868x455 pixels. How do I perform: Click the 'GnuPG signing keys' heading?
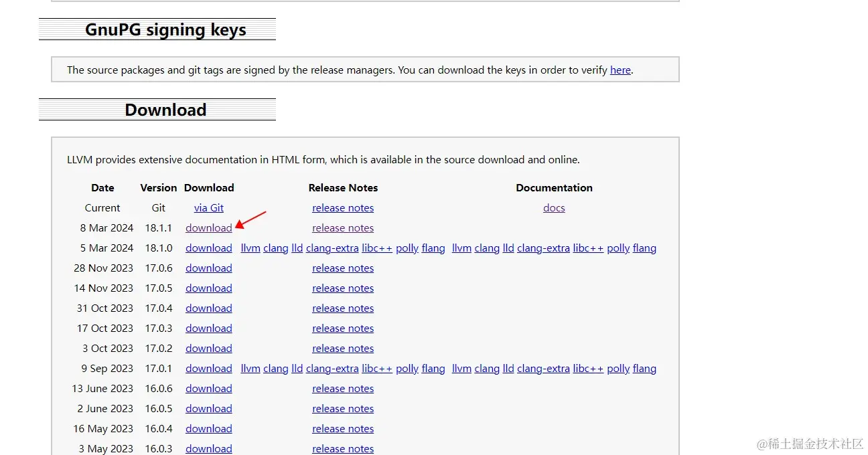click(x=165, y=30)
